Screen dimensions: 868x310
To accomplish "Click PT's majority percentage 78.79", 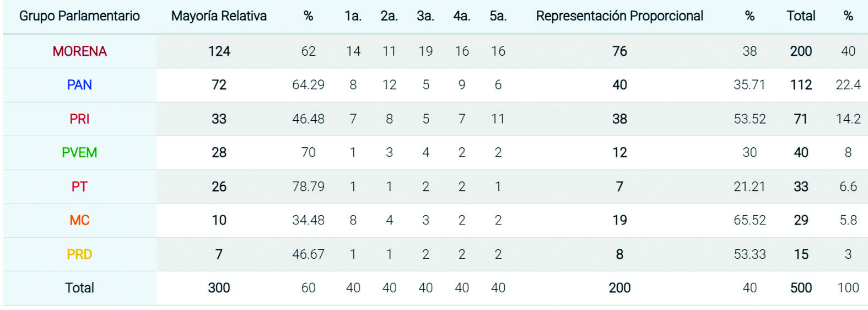I will 308,187.
